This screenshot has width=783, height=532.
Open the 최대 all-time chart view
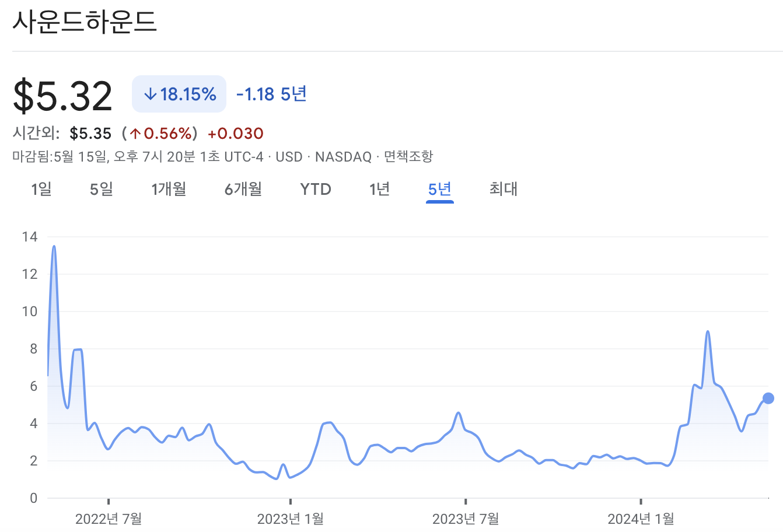pyautogui.click(x=503, y=189)
